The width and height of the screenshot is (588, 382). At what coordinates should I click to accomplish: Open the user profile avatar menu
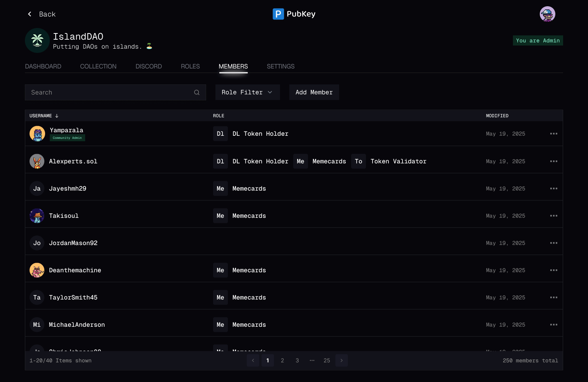[x=547, y=14]
